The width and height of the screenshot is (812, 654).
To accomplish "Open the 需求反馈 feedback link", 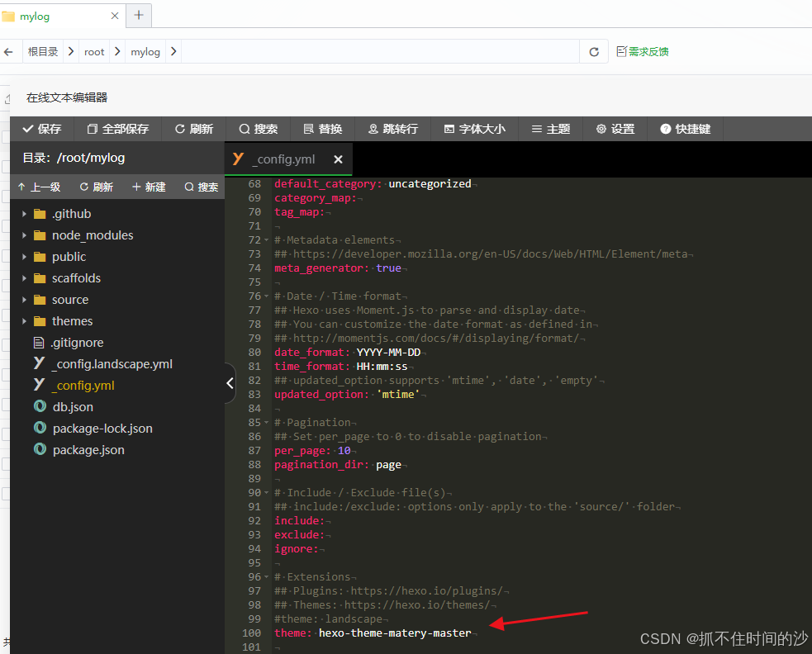I will coord(643,52).
